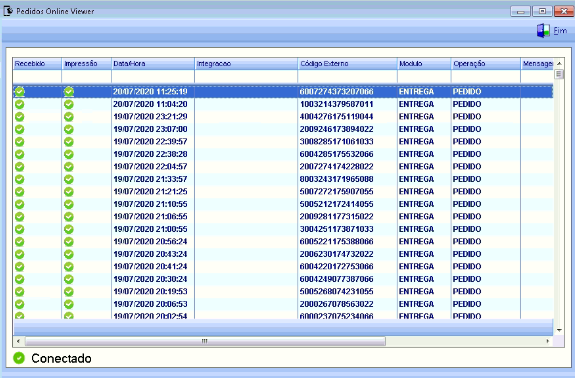Click Impressão check icon for 20/07/2020 11:25:19

tap(69, 92)
